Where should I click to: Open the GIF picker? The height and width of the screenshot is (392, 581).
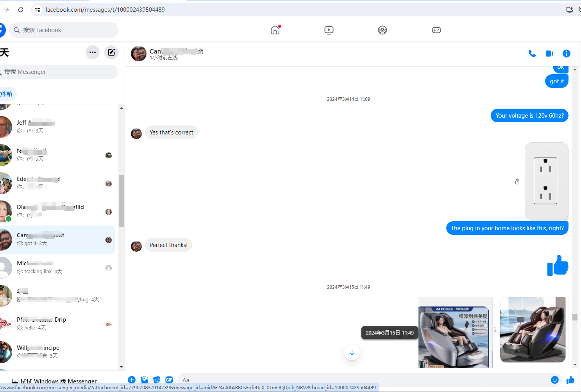pos(169,380)
